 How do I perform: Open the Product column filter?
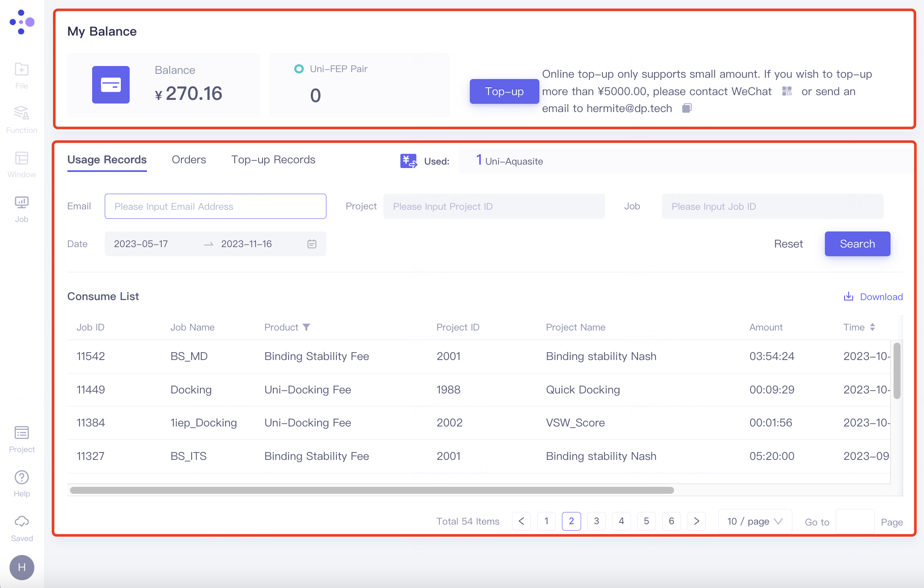306,327
